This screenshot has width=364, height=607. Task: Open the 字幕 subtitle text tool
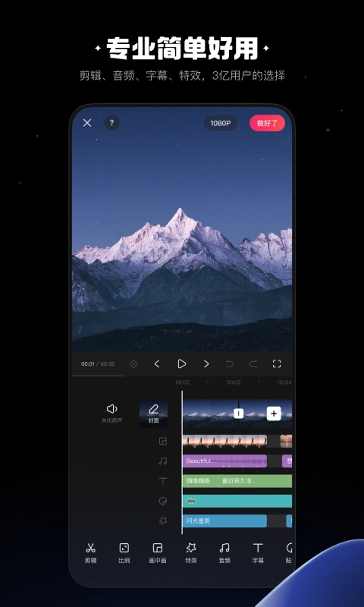click(258, 553)
